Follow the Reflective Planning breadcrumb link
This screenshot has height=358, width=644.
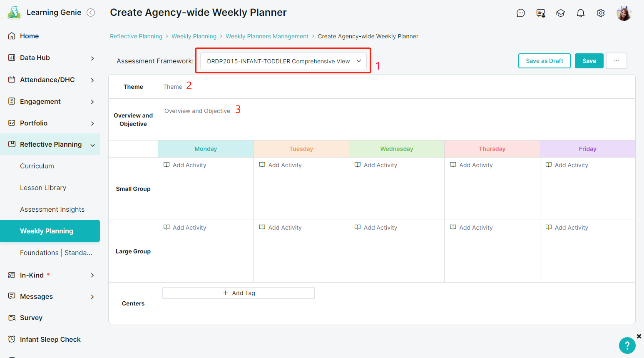pos(136,36)
